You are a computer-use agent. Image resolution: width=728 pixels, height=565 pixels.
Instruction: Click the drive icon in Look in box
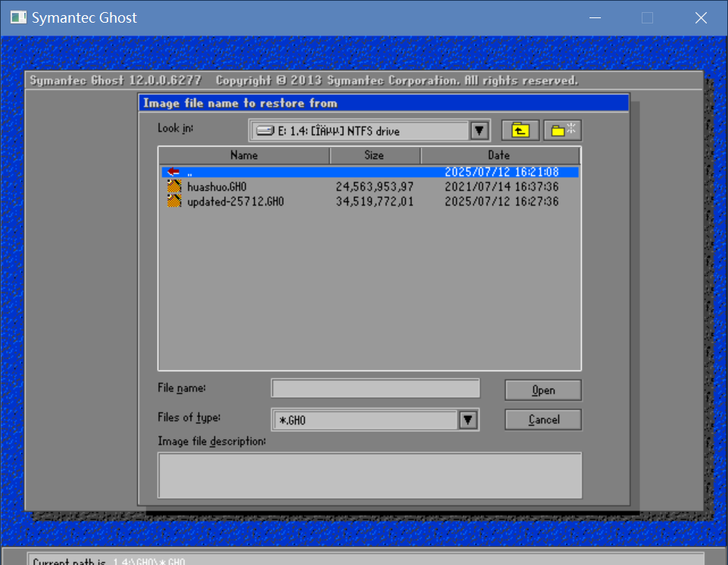pyautogui.click(x=265, y=131)
